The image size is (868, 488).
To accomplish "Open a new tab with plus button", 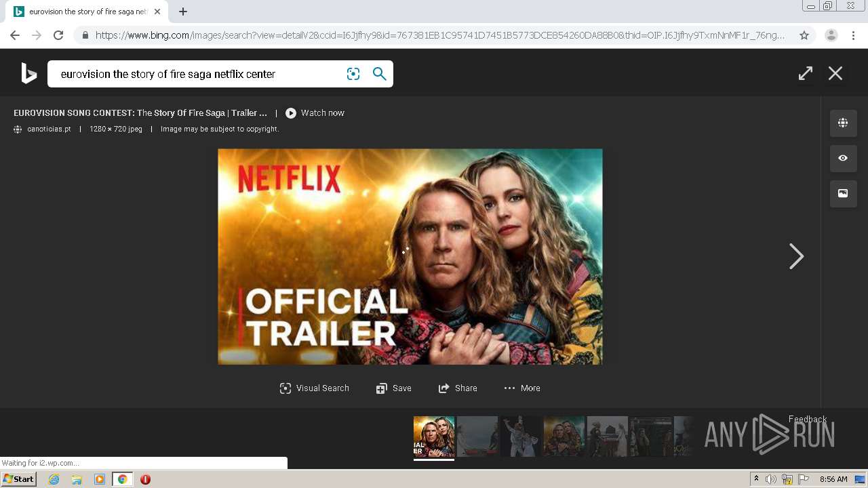I will point(183,12).
